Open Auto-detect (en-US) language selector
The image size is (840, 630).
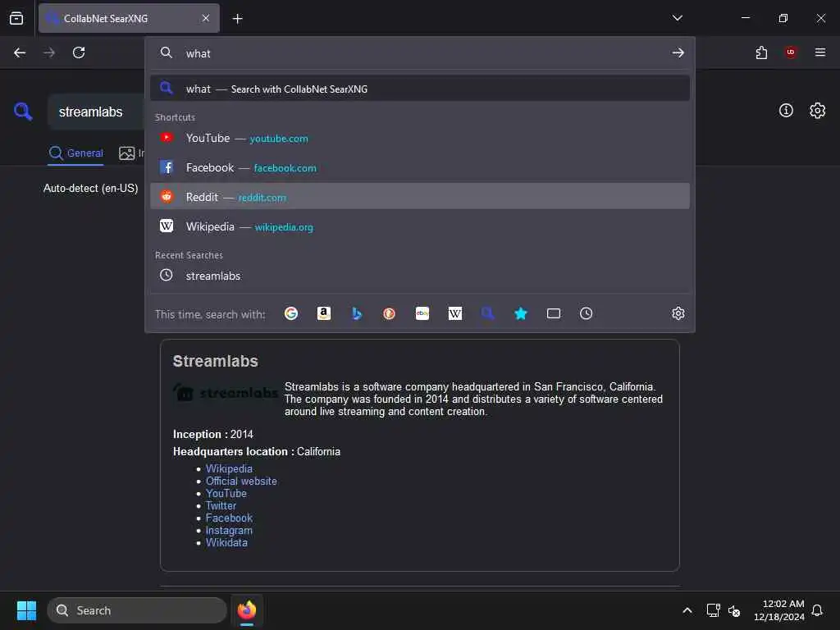click(90, 188)
